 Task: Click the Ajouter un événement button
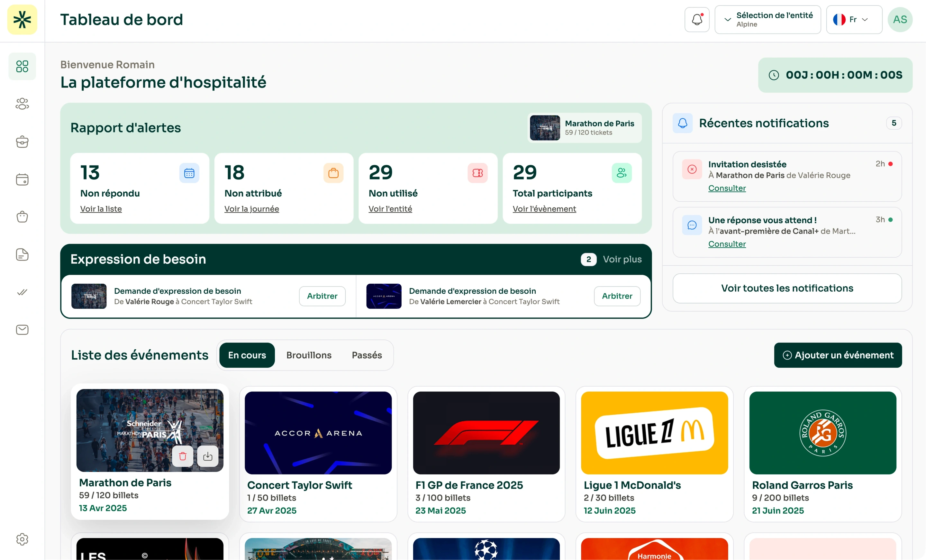click(838, 355)
